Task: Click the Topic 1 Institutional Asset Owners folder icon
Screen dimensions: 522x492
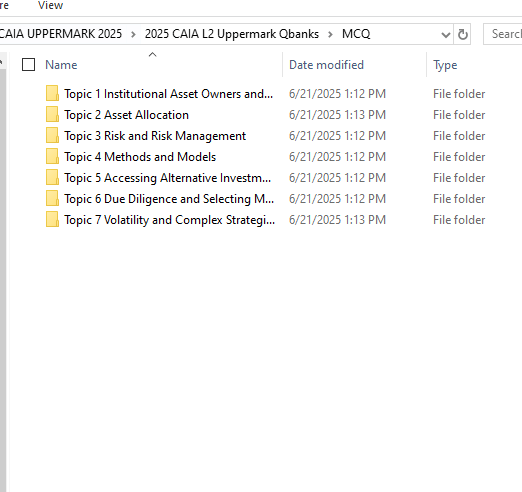Action: click(x=52, y=93)
